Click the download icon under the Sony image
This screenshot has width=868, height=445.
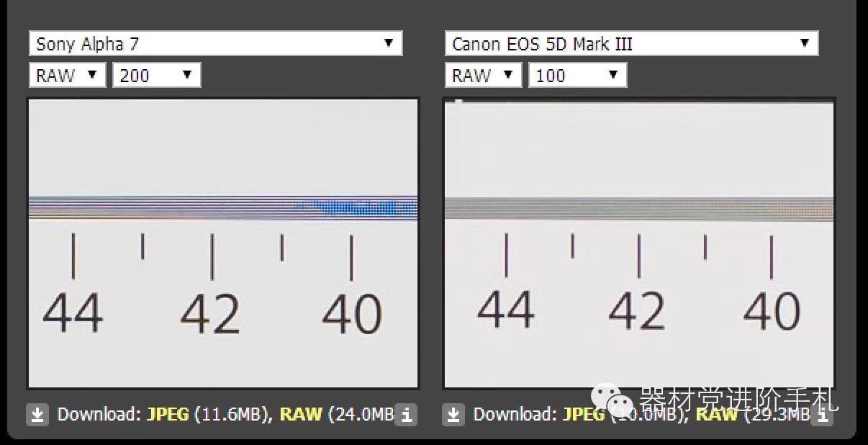37,415
